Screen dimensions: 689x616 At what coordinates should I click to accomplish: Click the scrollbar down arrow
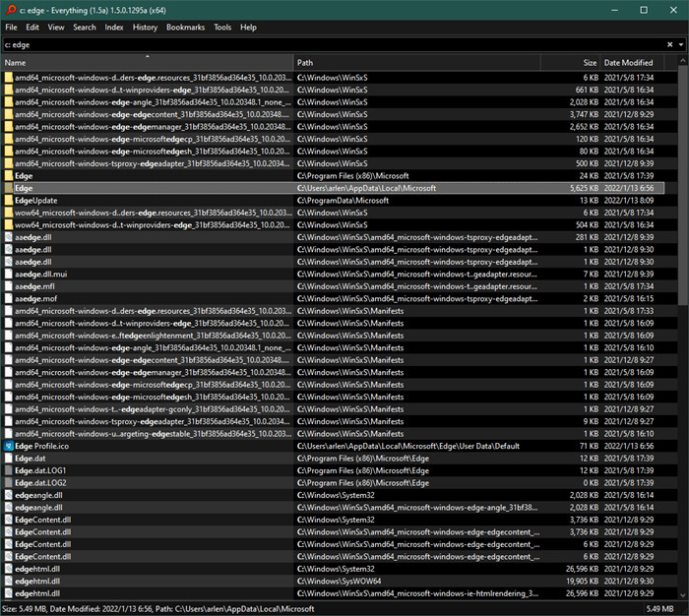tap(682, 595)
